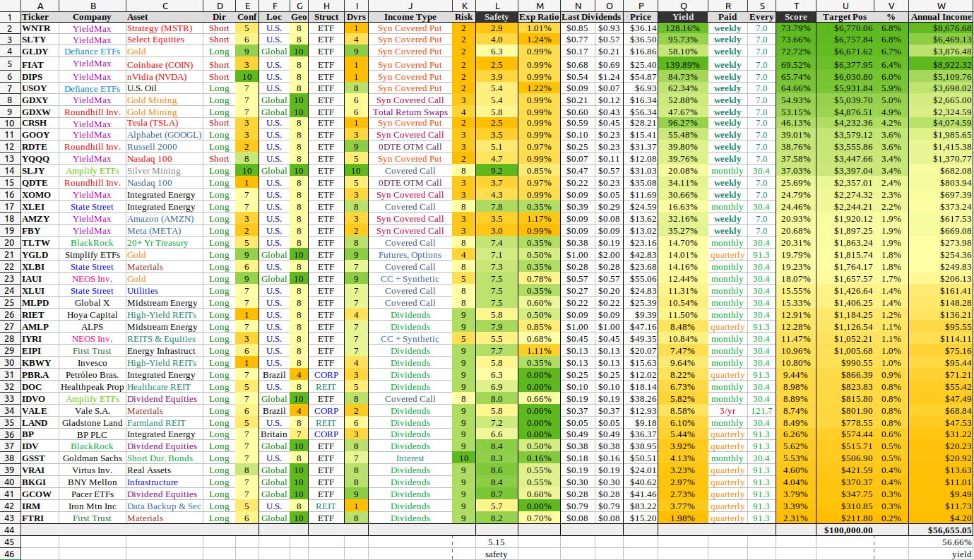Click the "Short Dur. Bonds" asset cell
The width and height of the screenshot is (974, 560).
click(x=165, y=458)
